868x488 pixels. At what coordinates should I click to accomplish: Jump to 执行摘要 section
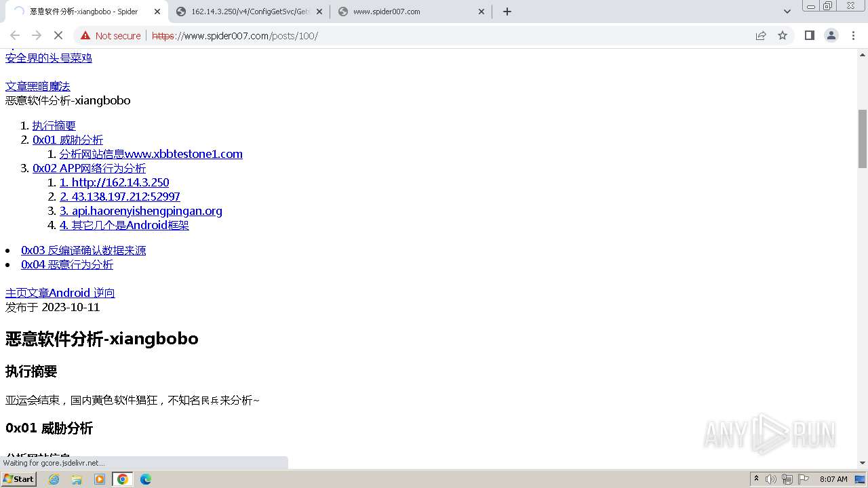point(54,125)
